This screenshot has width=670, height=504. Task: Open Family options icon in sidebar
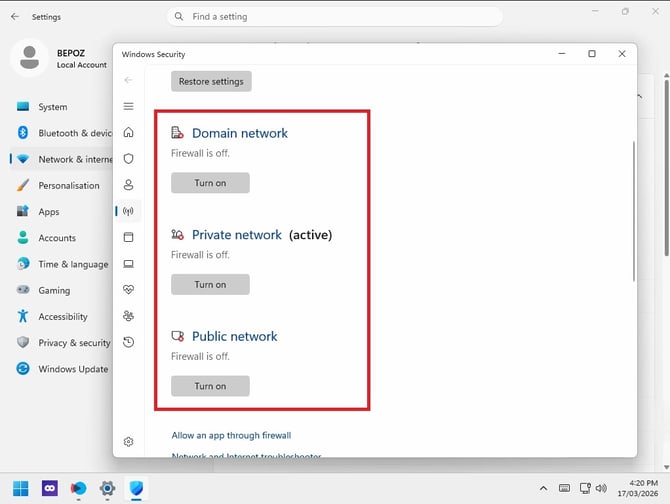click(x=128, y=316)
